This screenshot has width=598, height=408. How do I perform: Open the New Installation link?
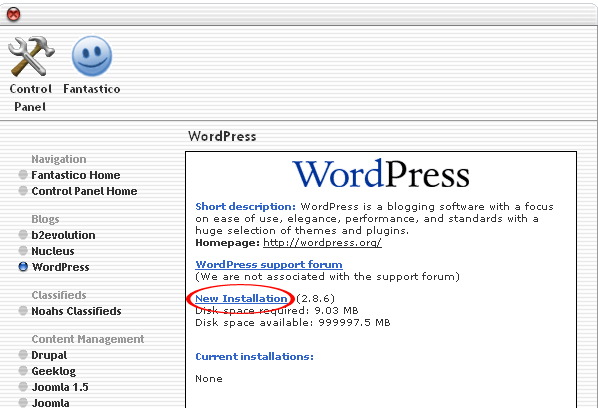point(241,299)
